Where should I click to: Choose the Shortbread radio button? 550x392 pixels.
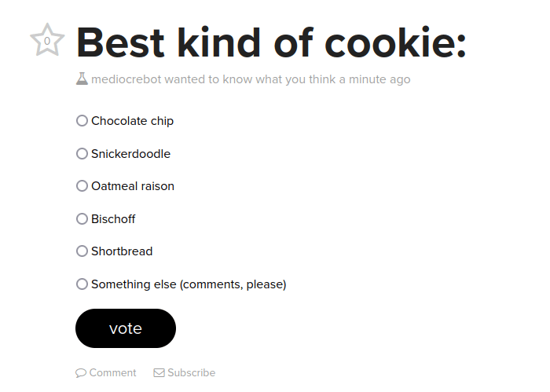82,251
